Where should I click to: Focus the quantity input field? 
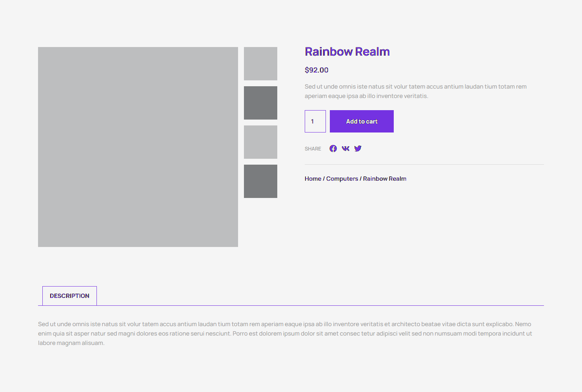pos(315,122)
